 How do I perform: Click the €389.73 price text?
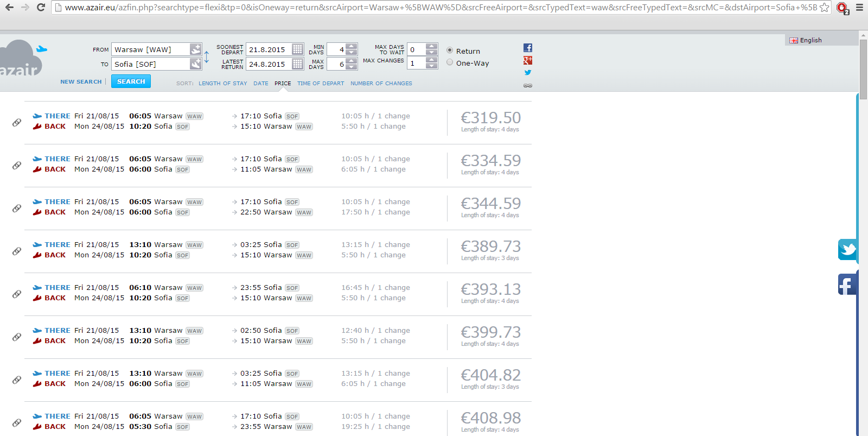[x=490, y=247]
